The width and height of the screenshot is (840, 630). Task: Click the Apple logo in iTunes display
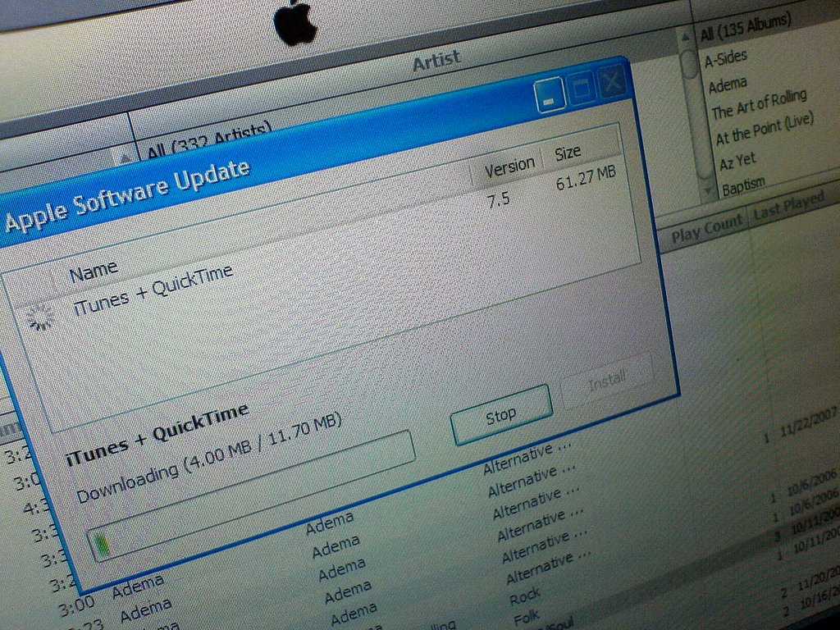click(x=294, y=23)
